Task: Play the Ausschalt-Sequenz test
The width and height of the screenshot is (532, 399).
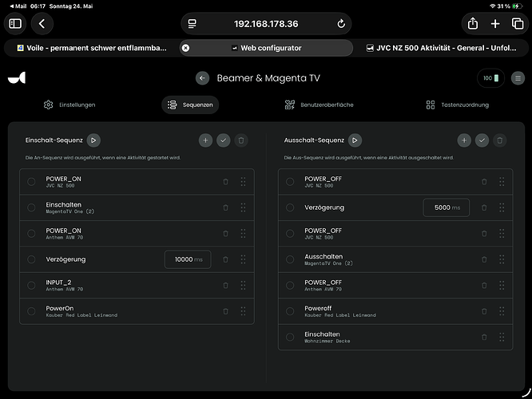Action: point(355,140)
